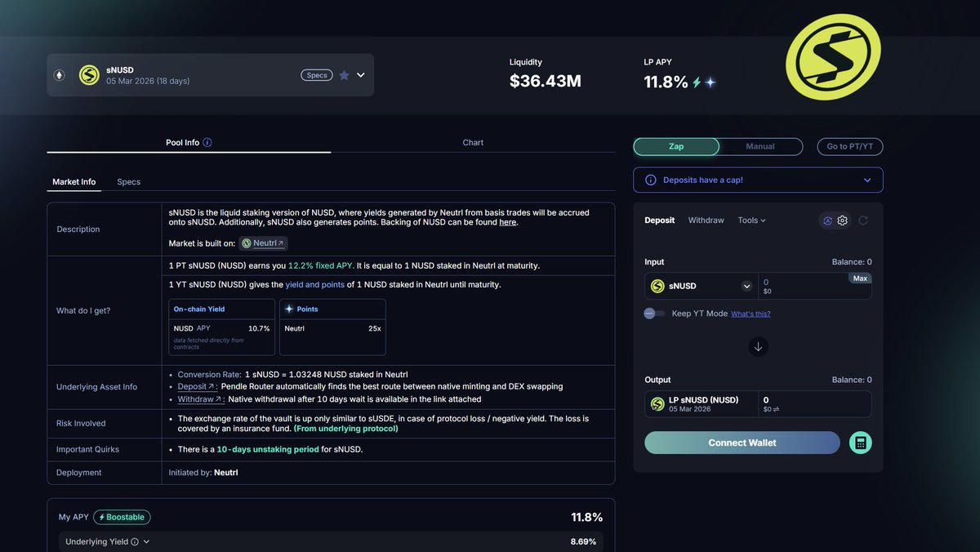Select Zap mode

click(676, 146)
